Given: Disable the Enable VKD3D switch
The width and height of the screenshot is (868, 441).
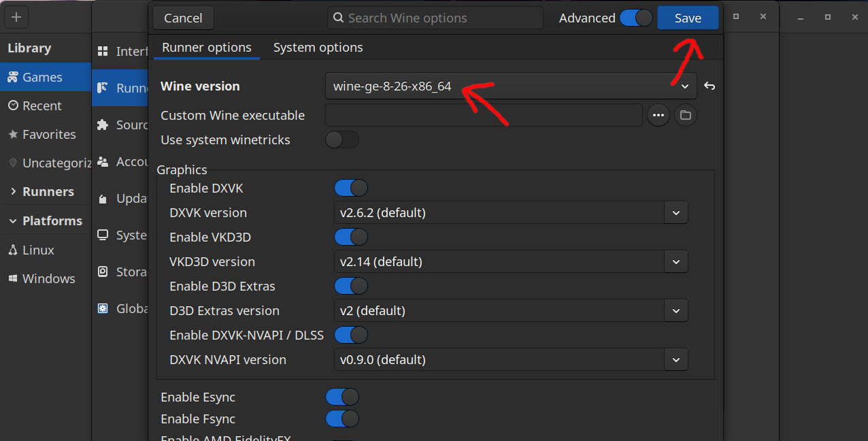Looking at the screenshot, I should pos(351,237).
